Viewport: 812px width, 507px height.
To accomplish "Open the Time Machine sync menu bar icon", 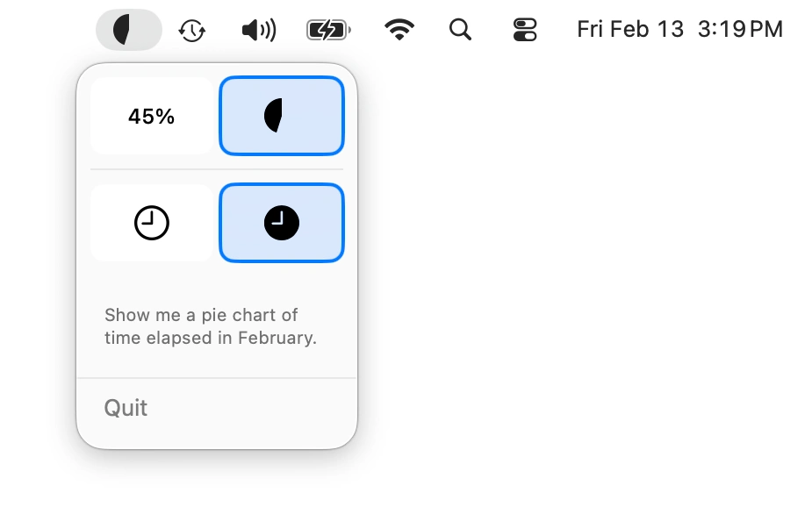I will tap(191, 29).
